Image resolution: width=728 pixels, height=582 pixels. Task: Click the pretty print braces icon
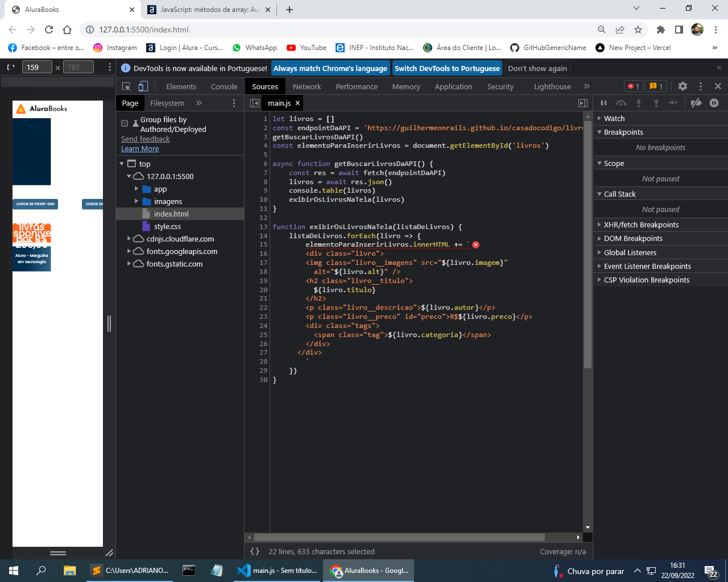255,551
